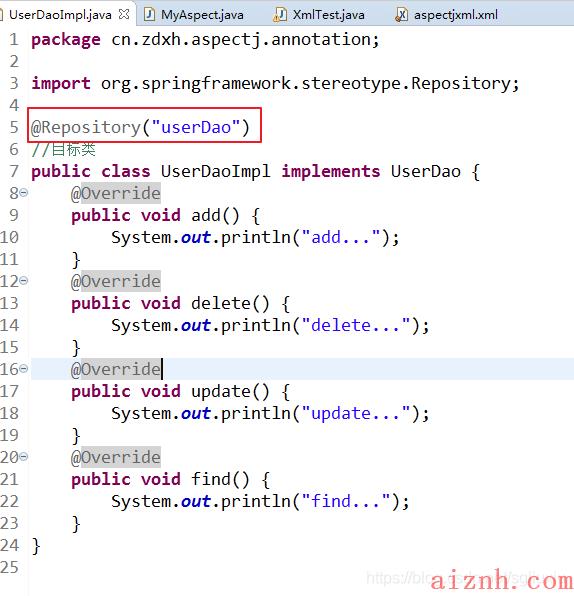Click the println call in find()
This screenshot has width=574, height=596.
click(255, 501)
